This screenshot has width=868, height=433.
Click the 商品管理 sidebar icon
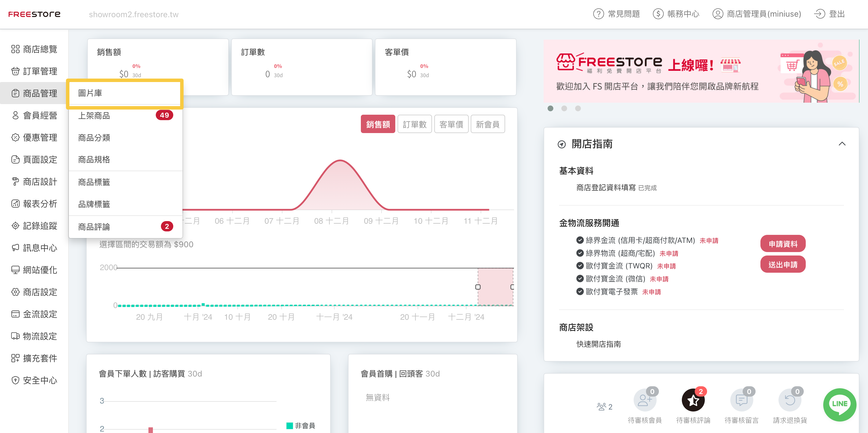(x=15, y=93)
